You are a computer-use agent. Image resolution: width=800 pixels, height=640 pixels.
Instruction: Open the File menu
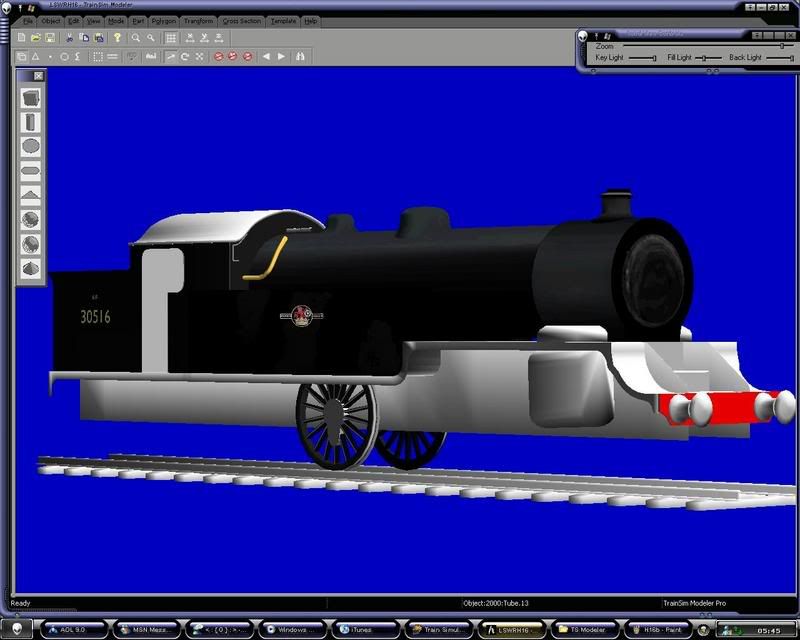click(x=29, y=20)
